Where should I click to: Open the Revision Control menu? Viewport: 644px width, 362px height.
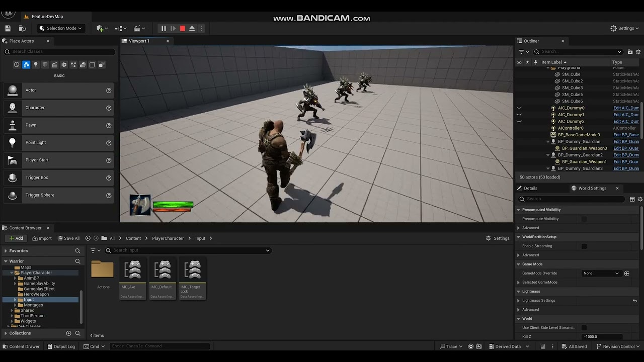(x=618, y=346)
